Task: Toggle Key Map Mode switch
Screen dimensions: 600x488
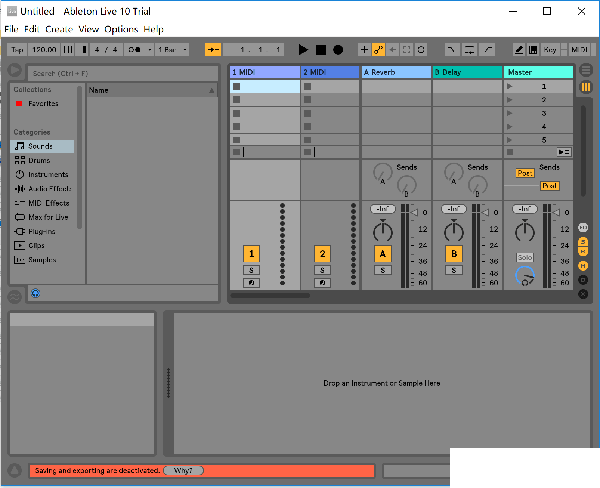Action: (x=550, y=50)
